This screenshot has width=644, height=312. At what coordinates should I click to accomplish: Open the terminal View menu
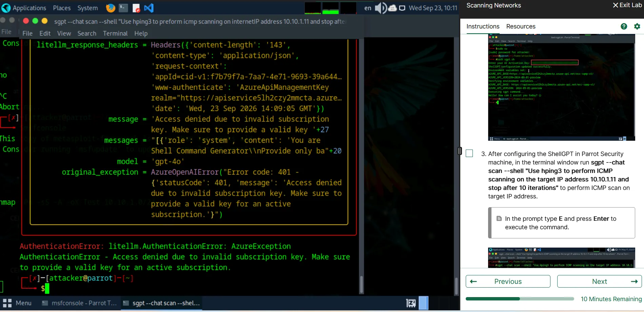tap(64, 33)
